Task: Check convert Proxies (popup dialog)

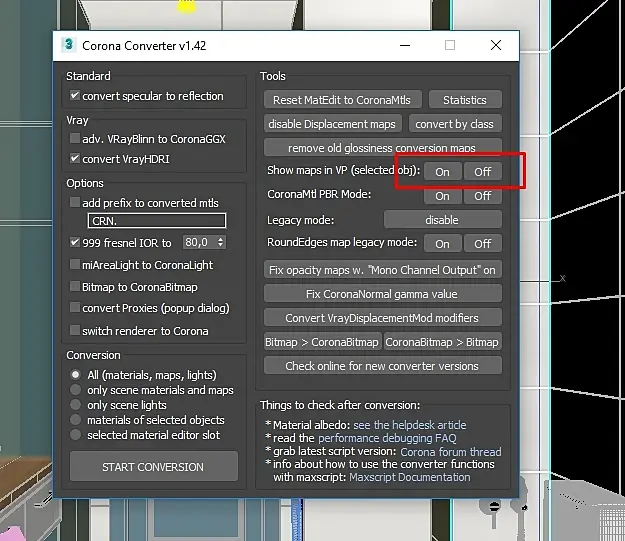Action: [x=75, y=307]
